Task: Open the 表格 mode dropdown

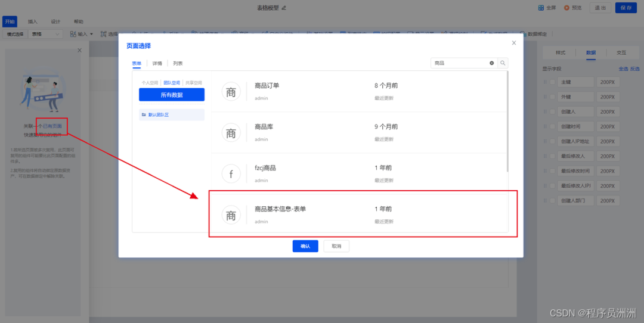Action: [x=45, y=34]
